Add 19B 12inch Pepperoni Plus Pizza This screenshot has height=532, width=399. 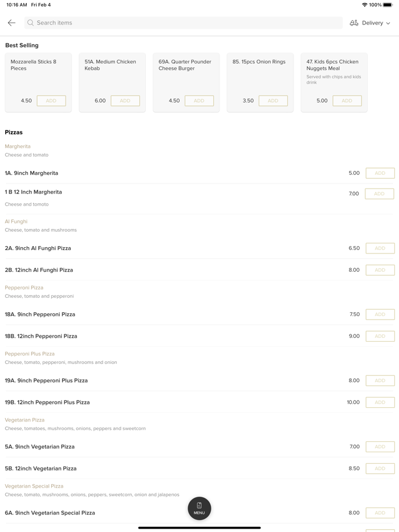point(380,402)
